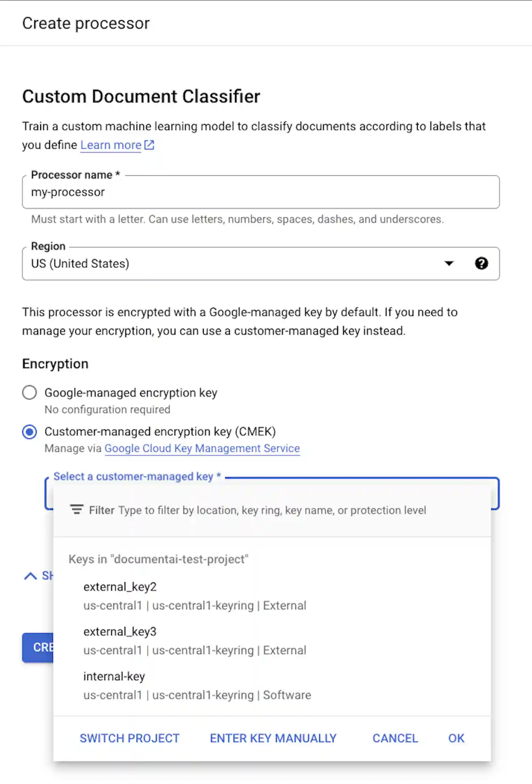This screenshot has width=532, height=784.
Task: Click the Region help question mark icon
Action: pos(481,264)
